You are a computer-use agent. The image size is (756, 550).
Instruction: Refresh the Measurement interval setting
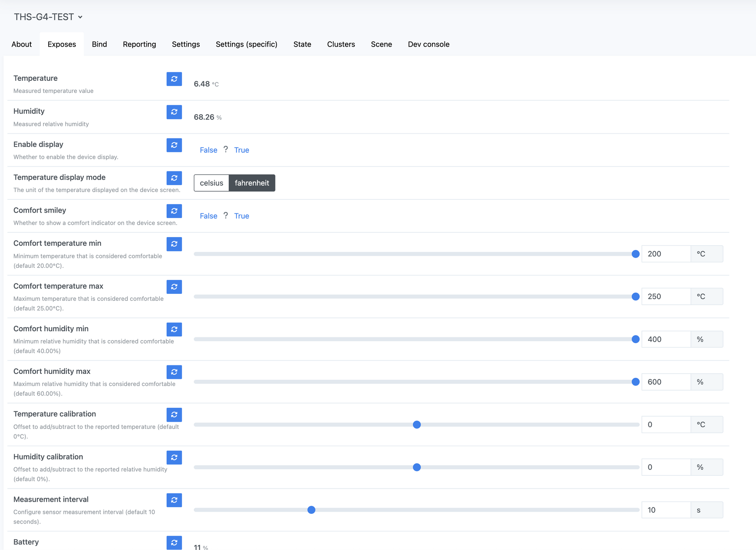(x=174, y=500)
